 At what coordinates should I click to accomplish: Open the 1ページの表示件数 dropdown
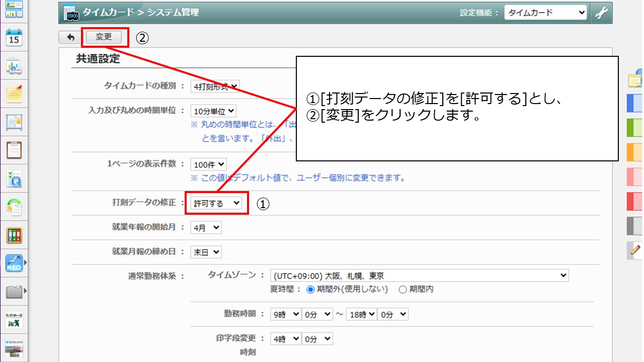(x=208, y=164)
